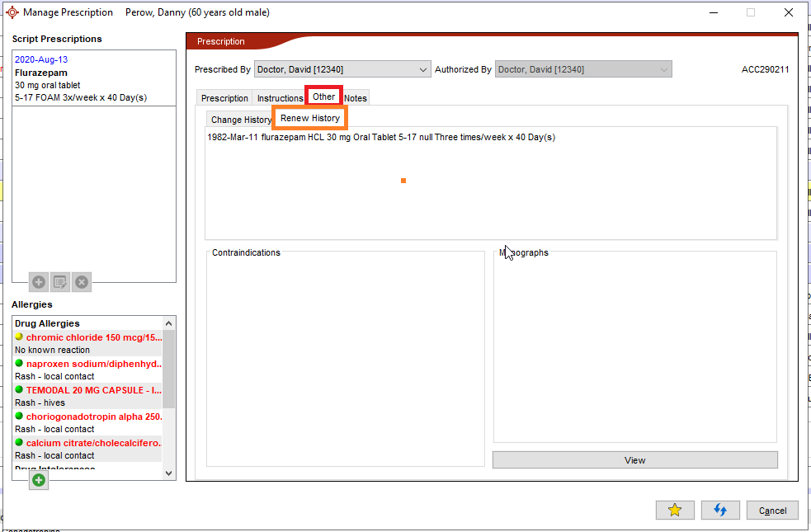Screen dimensions: 811x532
Task: Click the red target icon in title bar
Action: coord(12,12)
